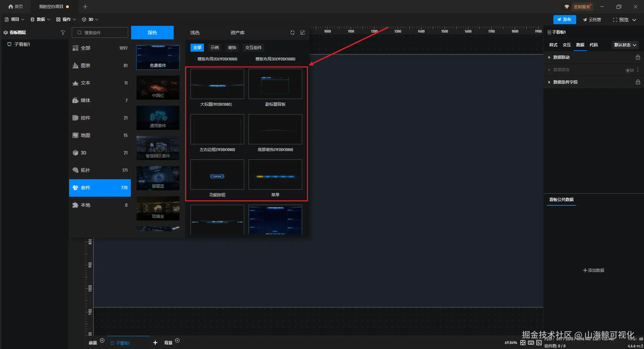Screen dimensions: 644x349
Task: Click the lock icon for 数据联动
Action: coord(638,57)
